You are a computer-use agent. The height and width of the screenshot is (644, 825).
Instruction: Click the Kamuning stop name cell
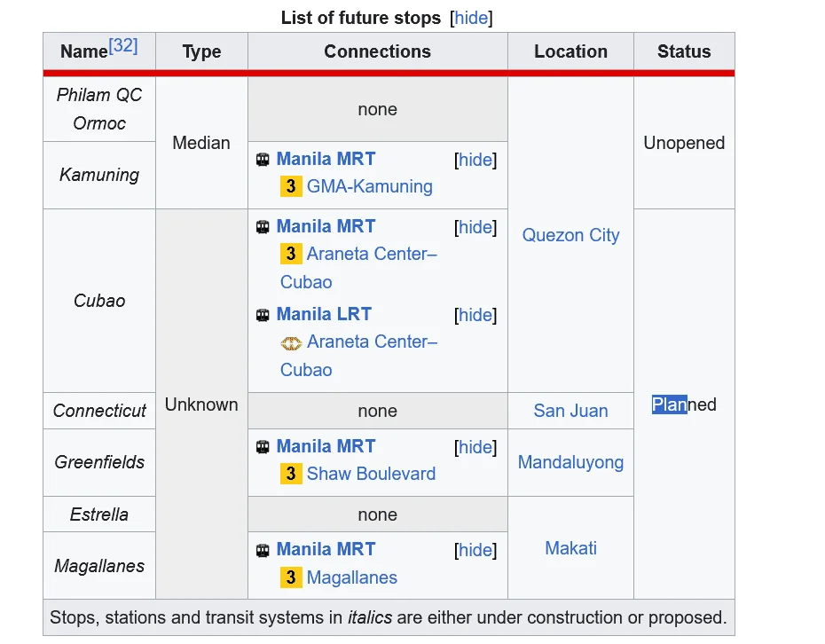click(x=99, y=176)
